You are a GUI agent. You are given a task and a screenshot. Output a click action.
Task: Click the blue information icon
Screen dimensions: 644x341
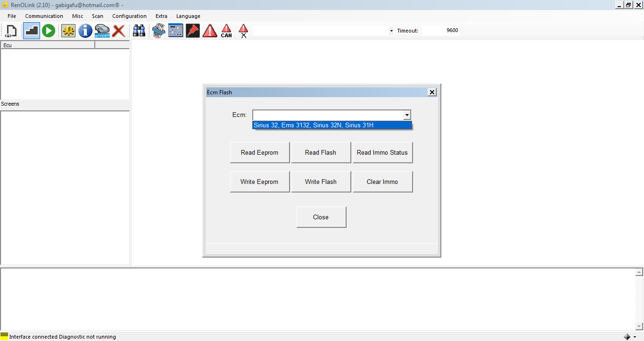(85, 31)
